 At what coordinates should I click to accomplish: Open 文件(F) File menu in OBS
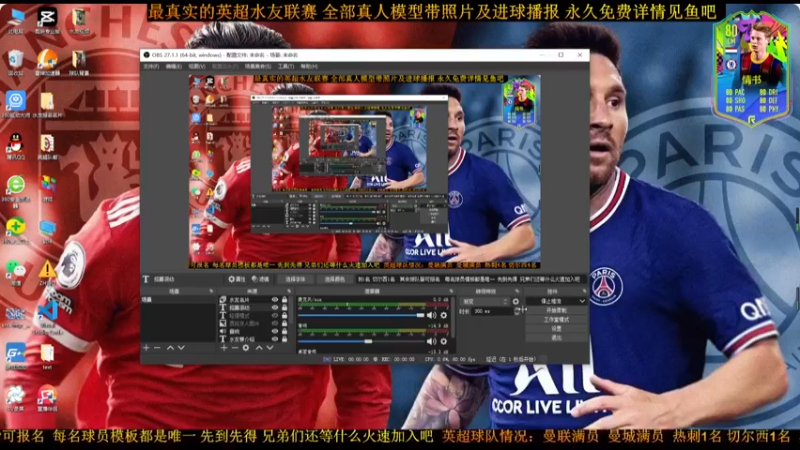point(151,66)
